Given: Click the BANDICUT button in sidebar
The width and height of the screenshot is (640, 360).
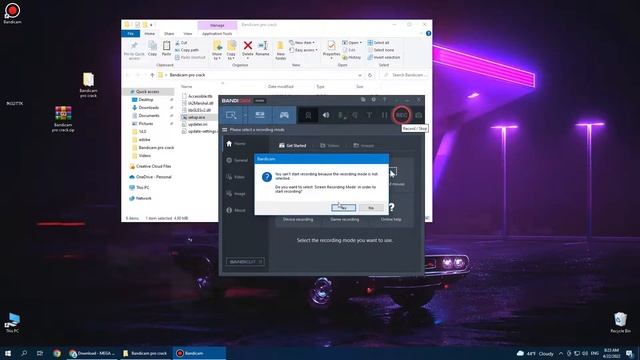Looking at the screenshot, I should (x=245, y=262).
